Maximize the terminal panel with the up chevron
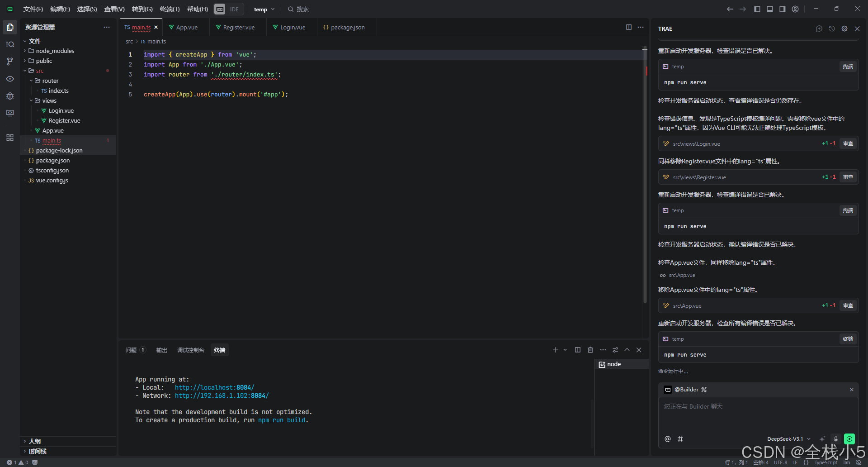The height and width of the screenshot is (467, 868). [627, 350]
